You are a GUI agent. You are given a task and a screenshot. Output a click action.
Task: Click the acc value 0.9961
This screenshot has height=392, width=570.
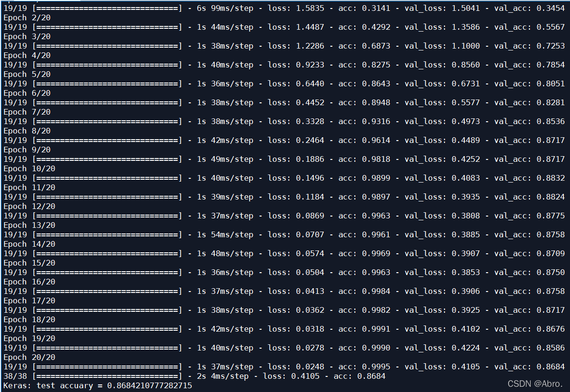click(376, 234)
